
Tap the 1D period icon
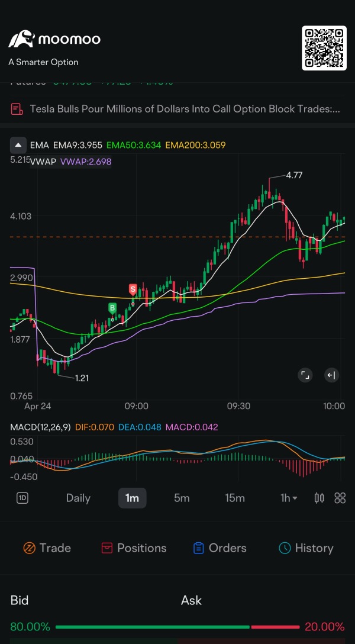coord(22,498)
